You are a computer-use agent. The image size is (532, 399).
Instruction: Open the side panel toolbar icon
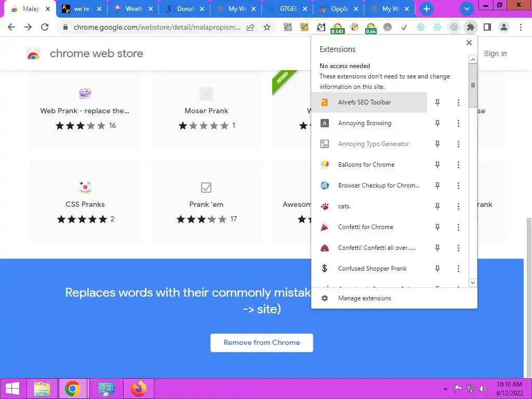tap(487, 27)
